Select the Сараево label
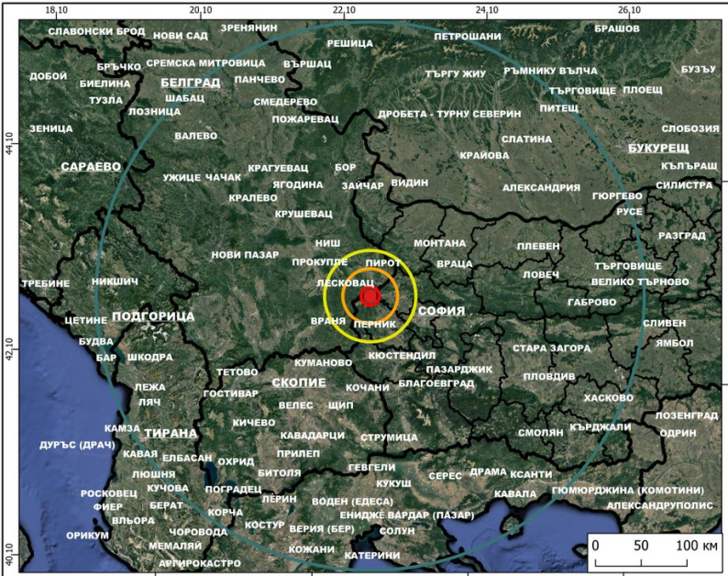The width and height of the screenshot is (728, 576). point(91,167)
